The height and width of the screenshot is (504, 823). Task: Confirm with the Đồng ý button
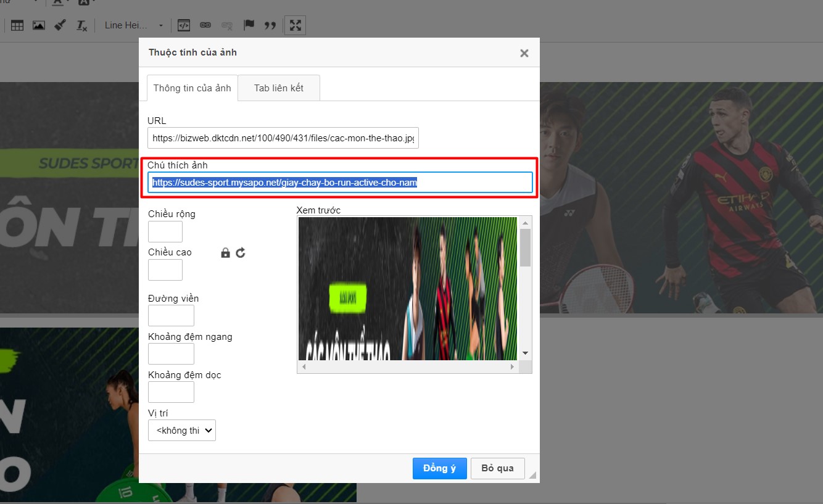click(x=439, y=468)
